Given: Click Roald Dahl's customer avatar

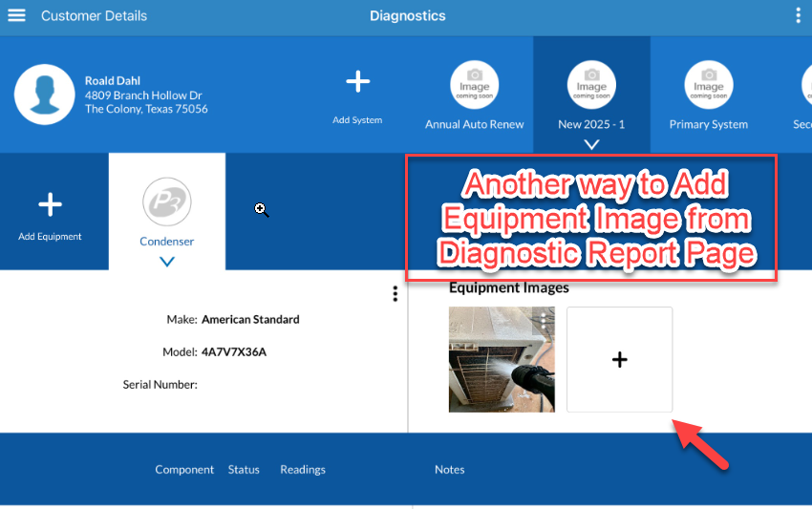Looking at the screenshot, I should coord(44,95).
